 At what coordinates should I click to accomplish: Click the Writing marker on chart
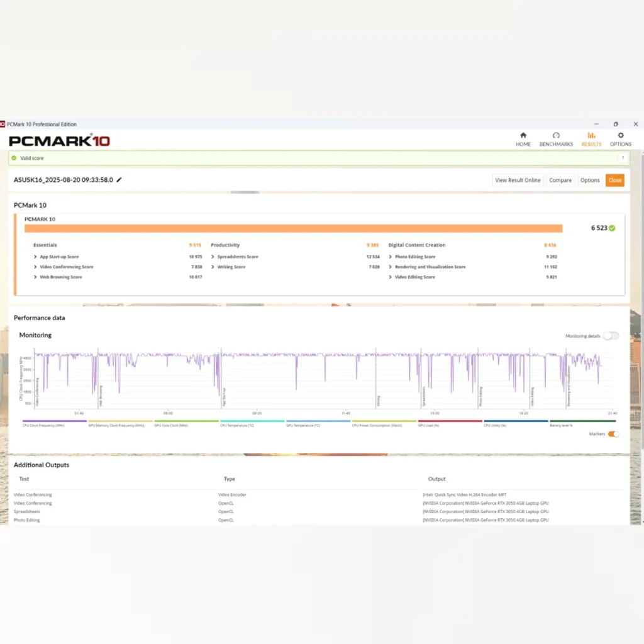(x=379, y=401)
